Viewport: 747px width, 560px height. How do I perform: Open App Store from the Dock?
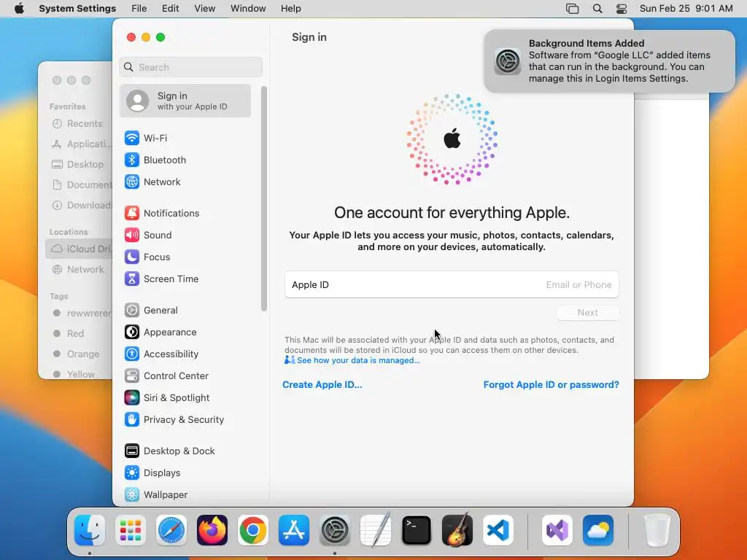pyautogui.click(x=294, y=530)
